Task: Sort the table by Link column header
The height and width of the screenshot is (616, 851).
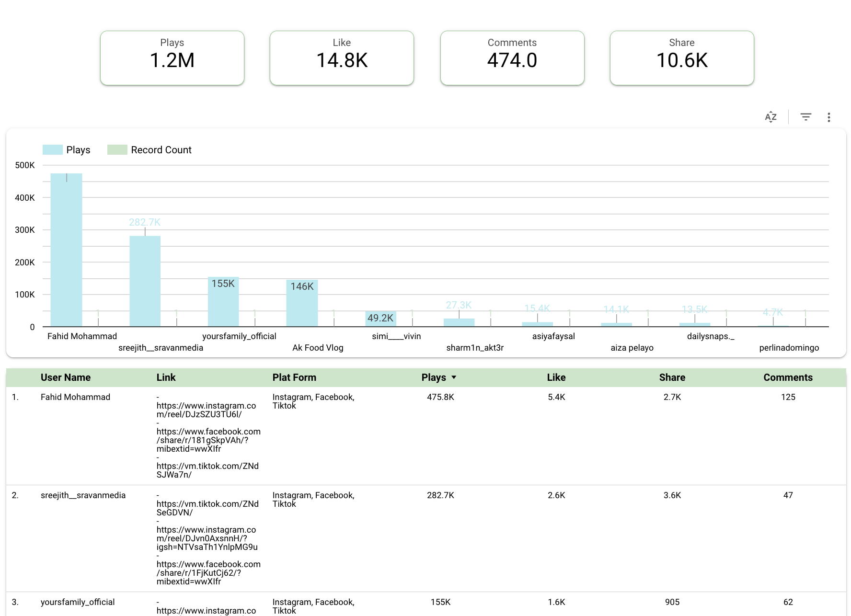Action: coord(166,377)
